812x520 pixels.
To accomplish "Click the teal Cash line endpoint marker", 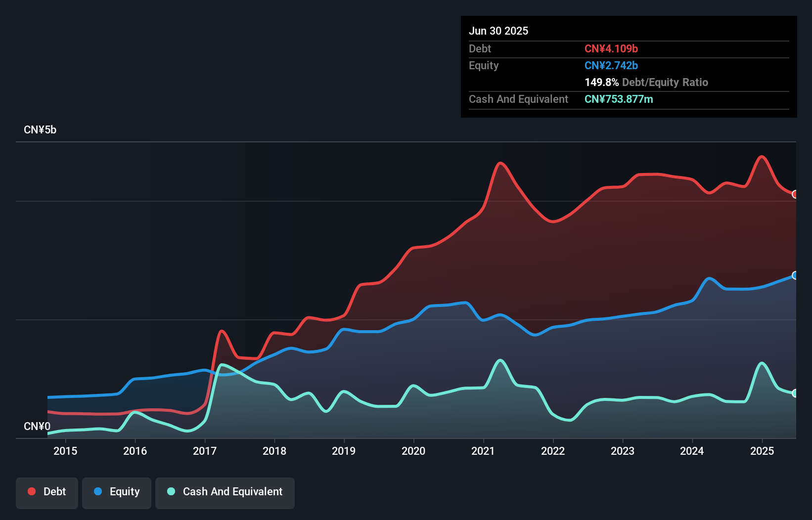I will pos(795,393).
